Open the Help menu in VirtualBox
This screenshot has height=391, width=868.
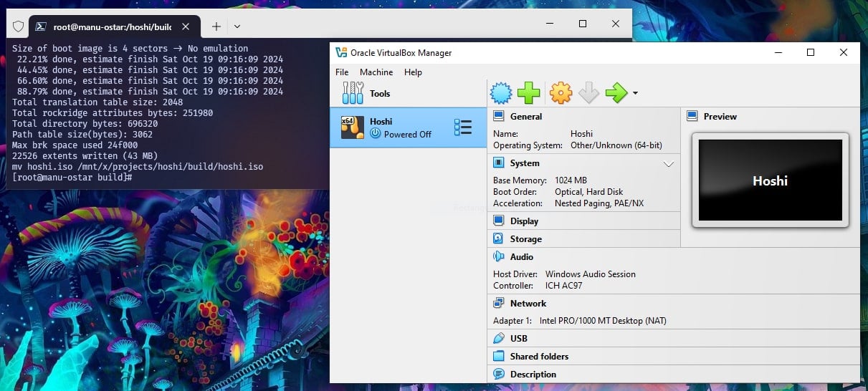413,72
